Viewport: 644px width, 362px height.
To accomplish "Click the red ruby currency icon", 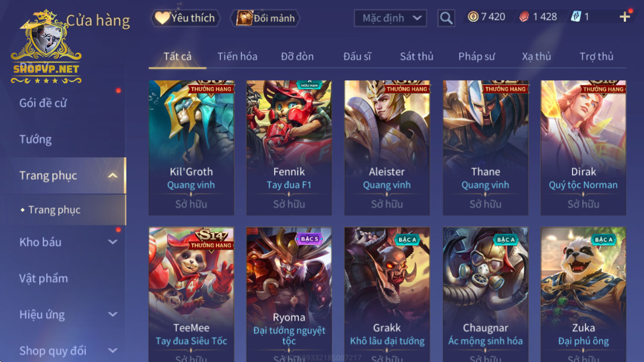I will pyautogui.click(x=524, y=17).
